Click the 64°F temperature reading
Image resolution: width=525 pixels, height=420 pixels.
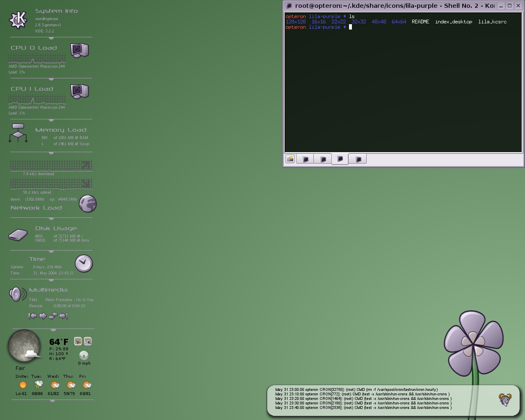[59, 342]
